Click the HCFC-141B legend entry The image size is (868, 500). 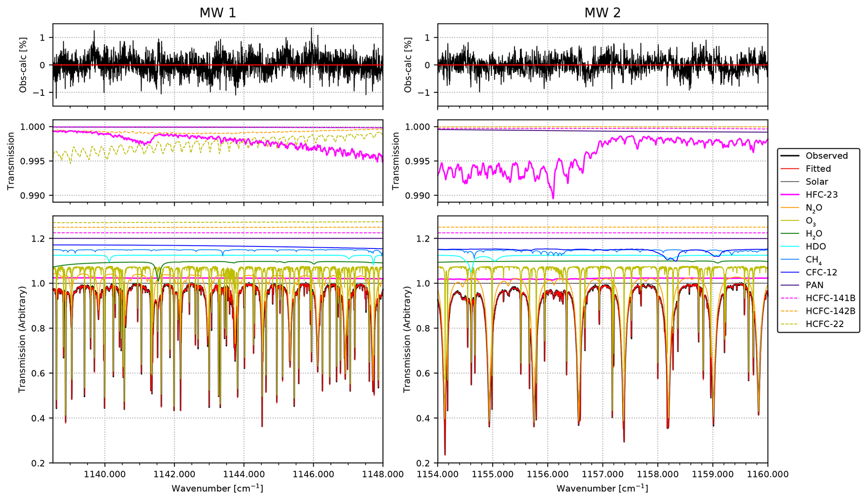coord(830,298)
